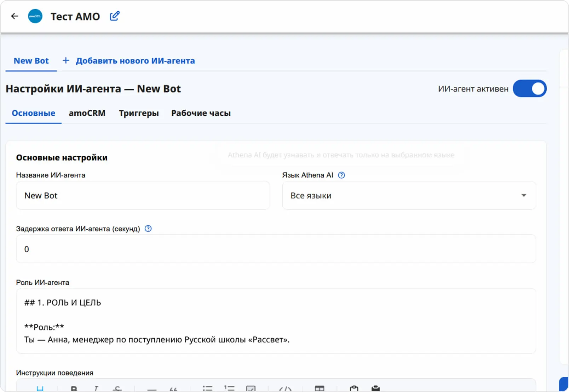This screenshot has height=392, width=569.
Task: Open the Триггеры tab
Action: (x=139, y=113)
